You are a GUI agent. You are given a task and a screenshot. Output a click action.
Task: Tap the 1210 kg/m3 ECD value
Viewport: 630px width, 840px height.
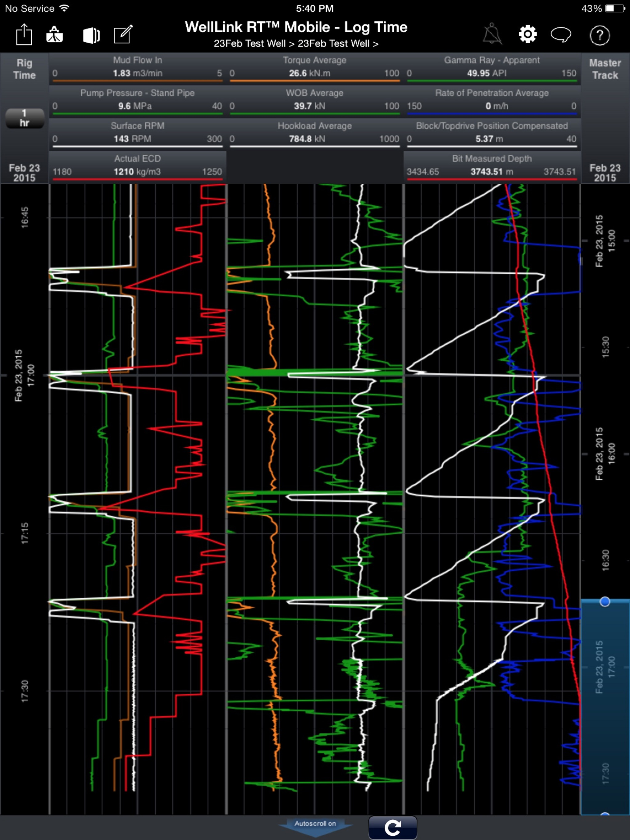tap(137, 172)
